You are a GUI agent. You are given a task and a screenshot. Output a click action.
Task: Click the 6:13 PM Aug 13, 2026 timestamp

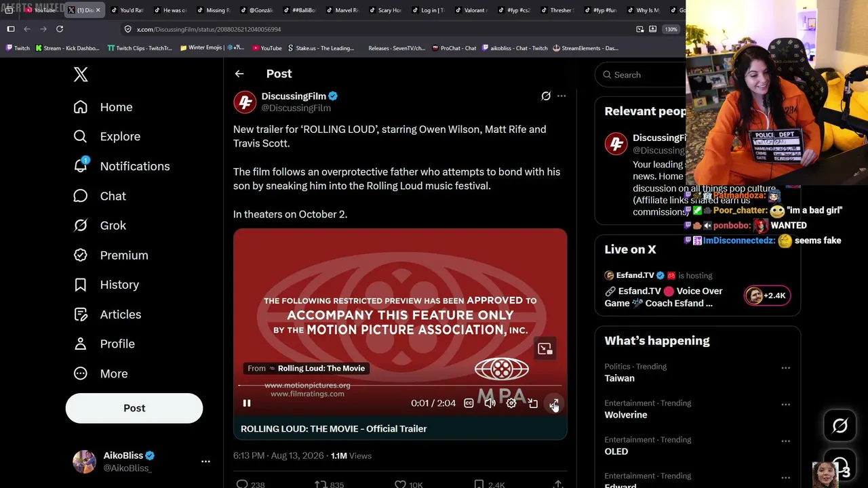tap(279, 456)
